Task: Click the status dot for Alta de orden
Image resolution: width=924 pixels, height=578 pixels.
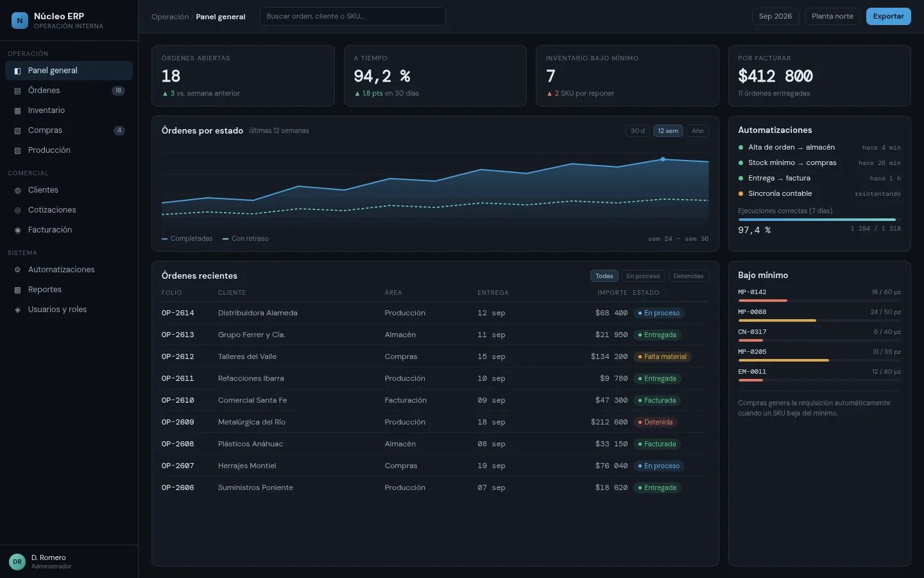Action: tap(740, 147)
